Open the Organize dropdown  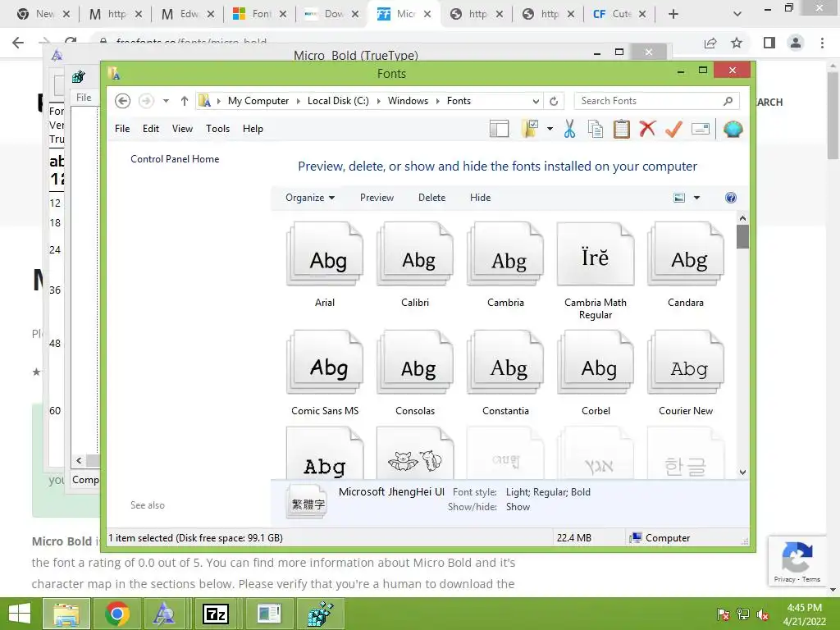click(310, 198)
